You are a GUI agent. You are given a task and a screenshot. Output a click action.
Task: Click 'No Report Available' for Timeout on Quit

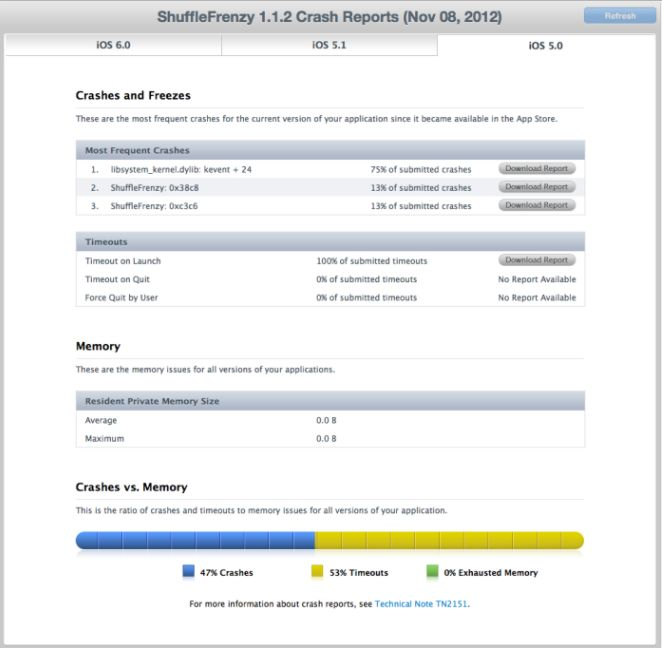coord(537,279)
